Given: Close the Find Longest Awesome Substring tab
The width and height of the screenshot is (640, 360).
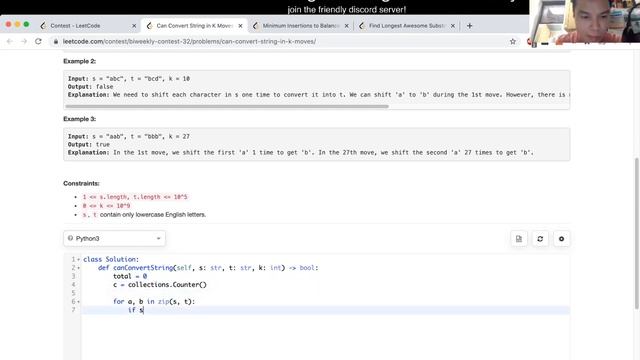Looking at the screenshot, I should pos(453,26).
